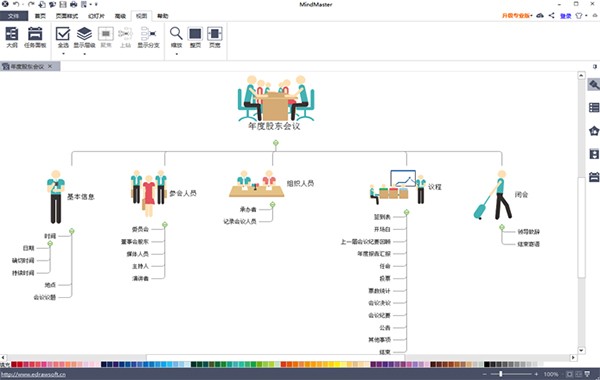Image resolution: width=600 pixels, height=380 pixels.
Task: Open the 文件 file menu
Action: point(14,16)
